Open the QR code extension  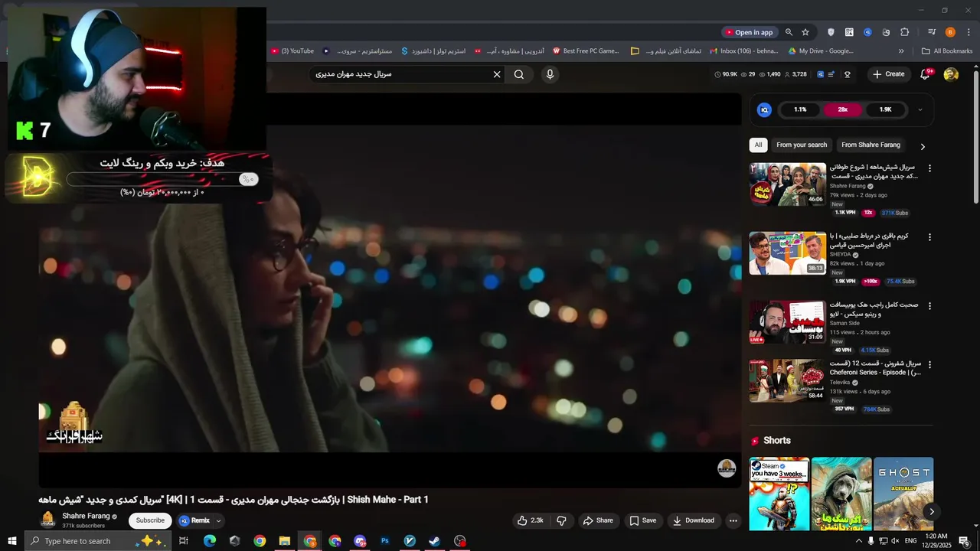coord(849,32)
